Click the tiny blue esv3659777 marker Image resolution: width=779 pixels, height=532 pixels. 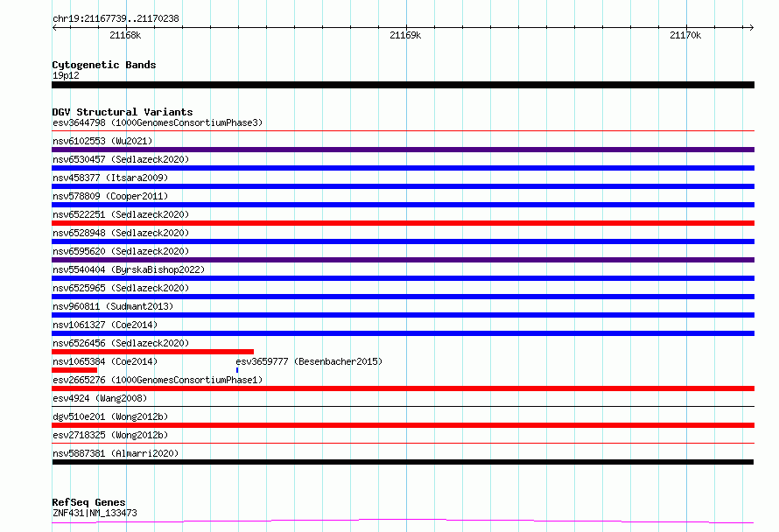(x=237, y=370)
